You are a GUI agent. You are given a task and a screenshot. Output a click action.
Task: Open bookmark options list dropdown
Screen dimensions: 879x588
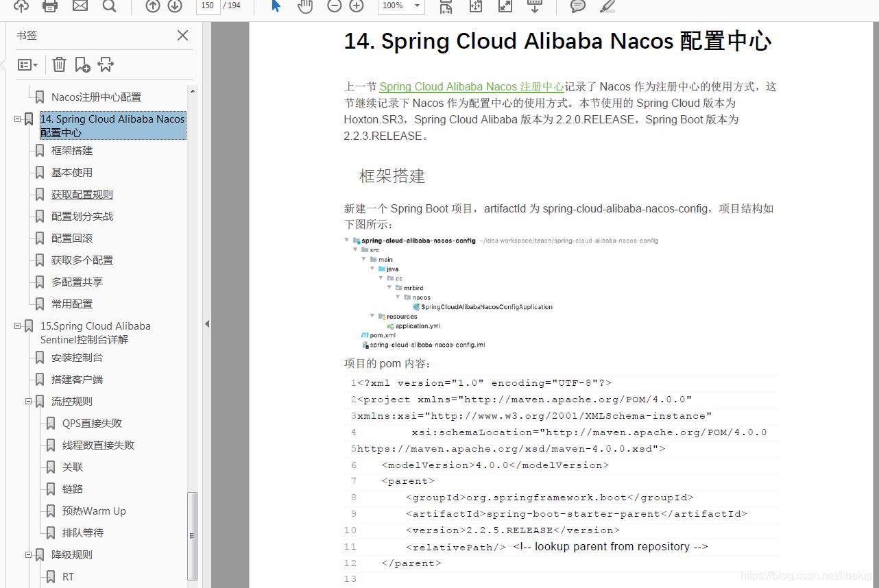coord(27,64)
